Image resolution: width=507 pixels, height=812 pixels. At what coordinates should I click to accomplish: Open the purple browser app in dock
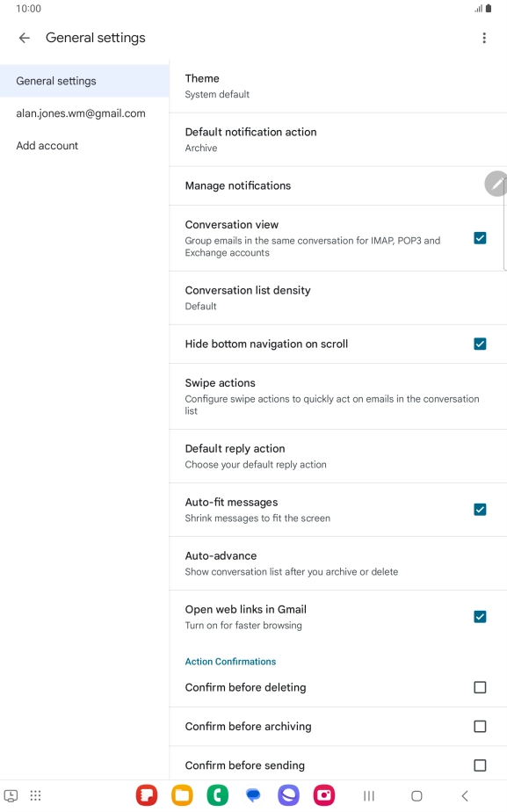(288, 795)
